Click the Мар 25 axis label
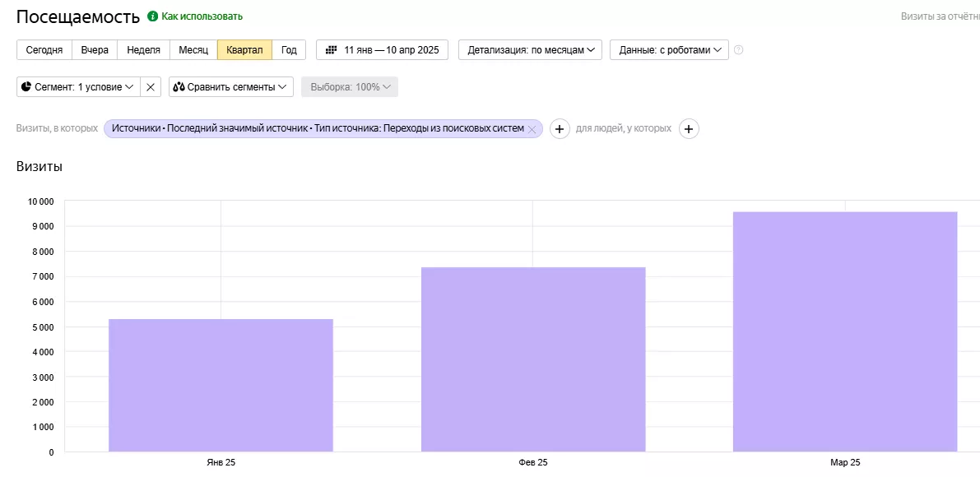This screenshot has width=980, height=477. pos(845,463)
